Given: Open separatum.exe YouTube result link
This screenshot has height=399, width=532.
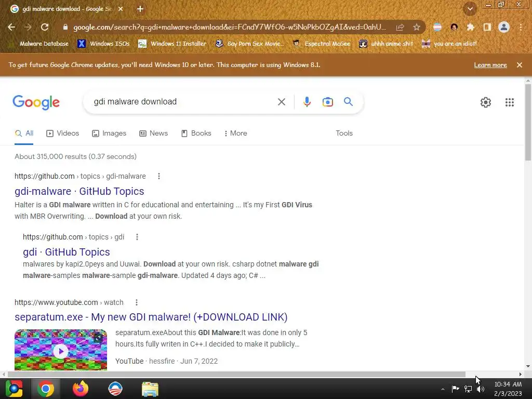Looking at the screenshot, I should [151, 317].
